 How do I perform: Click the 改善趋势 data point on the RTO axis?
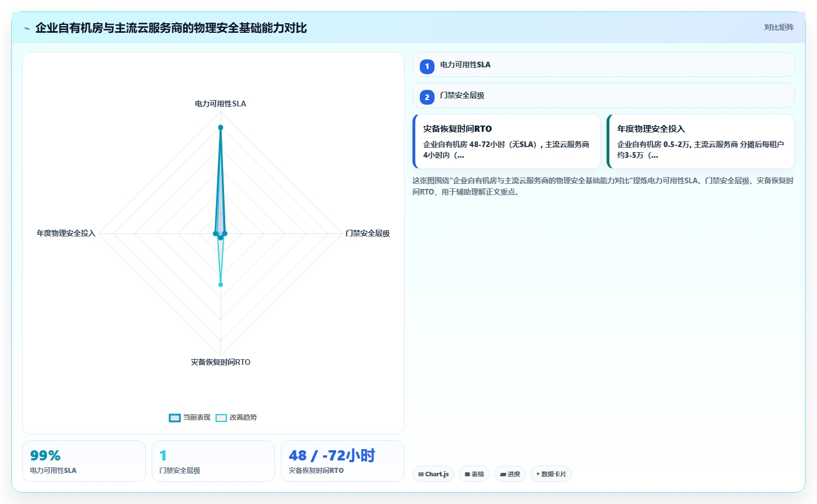click(x=221, y=285)
